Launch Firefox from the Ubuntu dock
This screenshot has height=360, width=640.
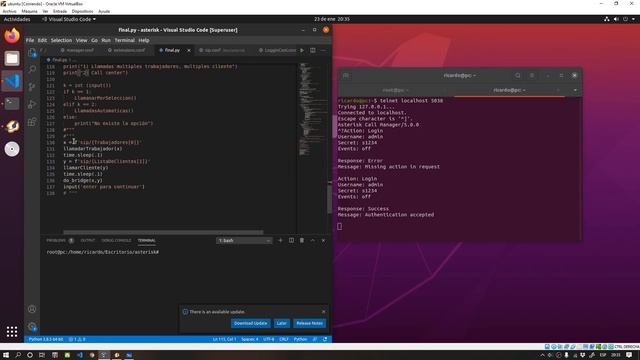[12, 36]
